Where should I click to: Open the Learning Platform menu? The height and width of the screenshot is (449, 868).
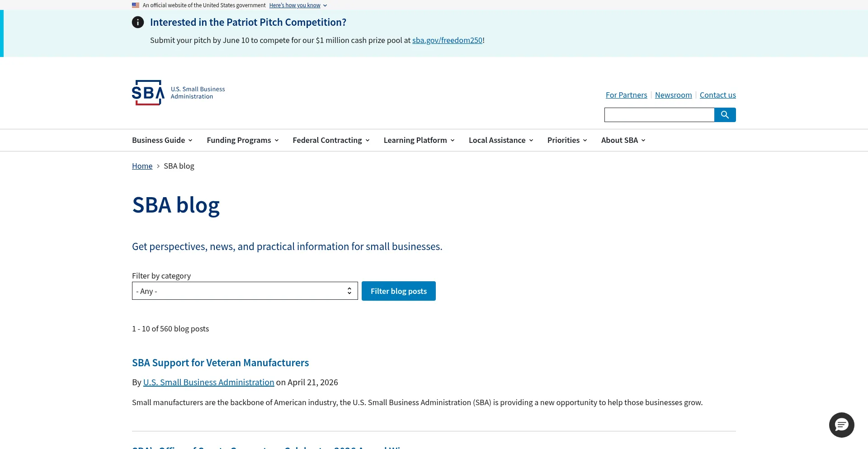tap(419, 140)
